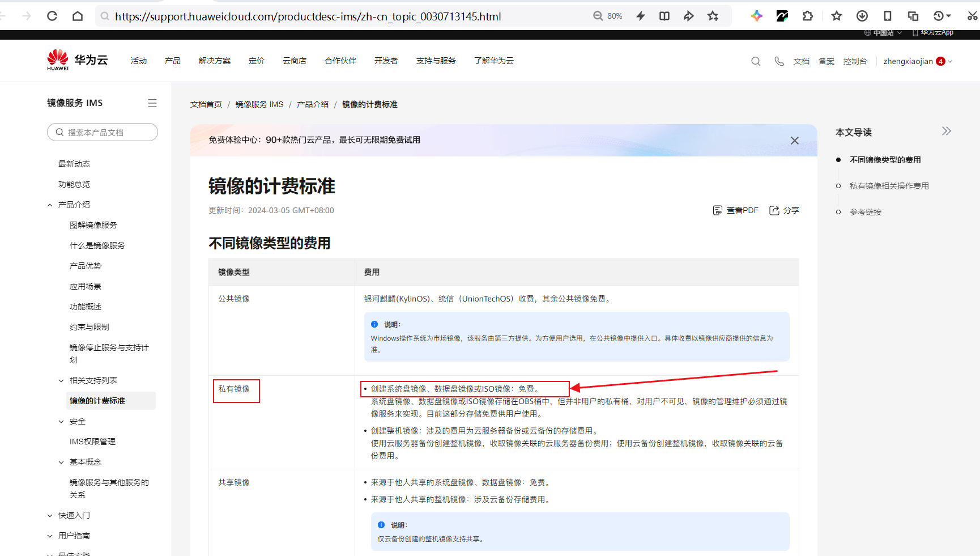The width and height of the screenshot is (980, 556).
Task: Open 什么是镜像服务 sidebar item
Action: [97, 246]
